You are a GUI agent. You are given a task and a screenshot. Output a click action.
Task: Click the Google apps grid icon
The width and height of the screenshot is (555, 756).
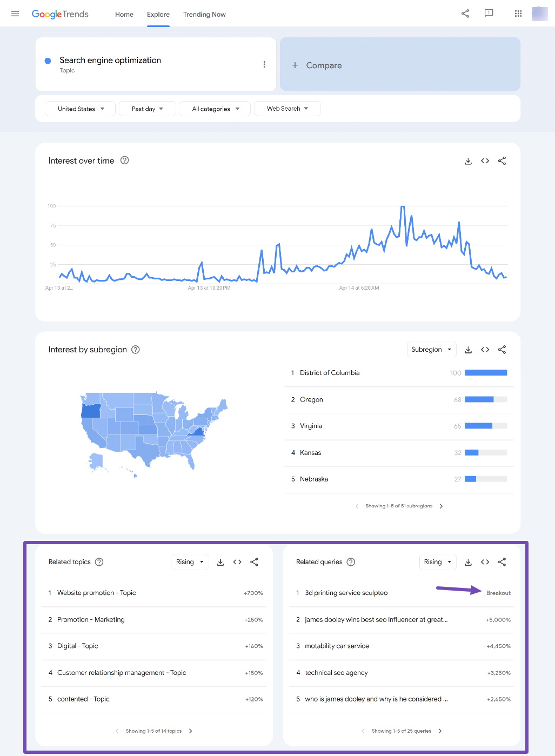(x=518, y=14)
